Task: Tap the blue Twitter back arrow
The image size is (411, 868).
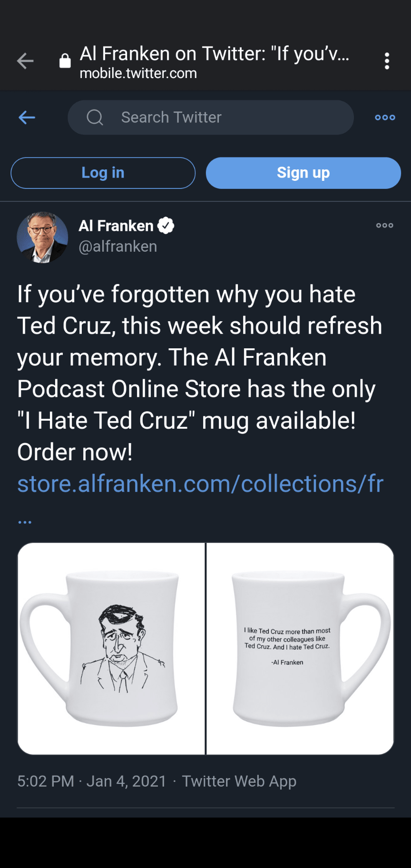Action: click(x=27, y=117)
